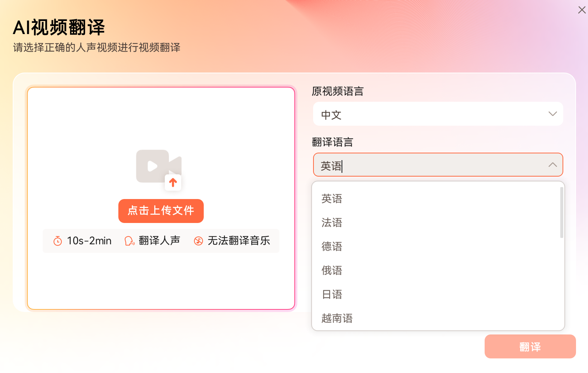Click the music-disabled icon beside 无法翻译音乐

198,241
